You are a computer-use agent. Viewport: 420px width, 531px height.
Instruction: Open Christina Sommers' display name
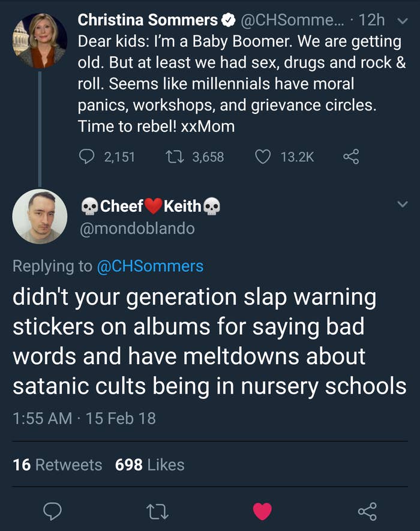pos(148,20)
